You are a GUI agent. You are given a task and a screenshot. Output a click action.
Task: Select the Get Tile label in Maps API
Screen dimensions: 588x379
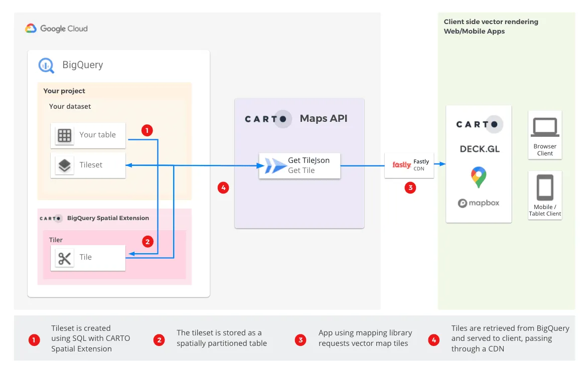(x=301, y=170)
